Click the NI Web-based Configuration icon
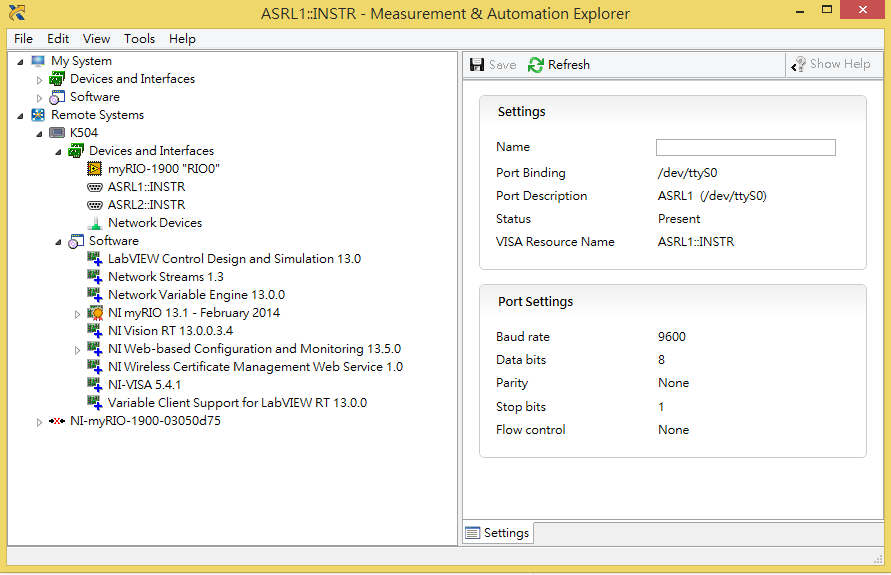This screenshot has height=575, width=891. click(x=94, y=349)
